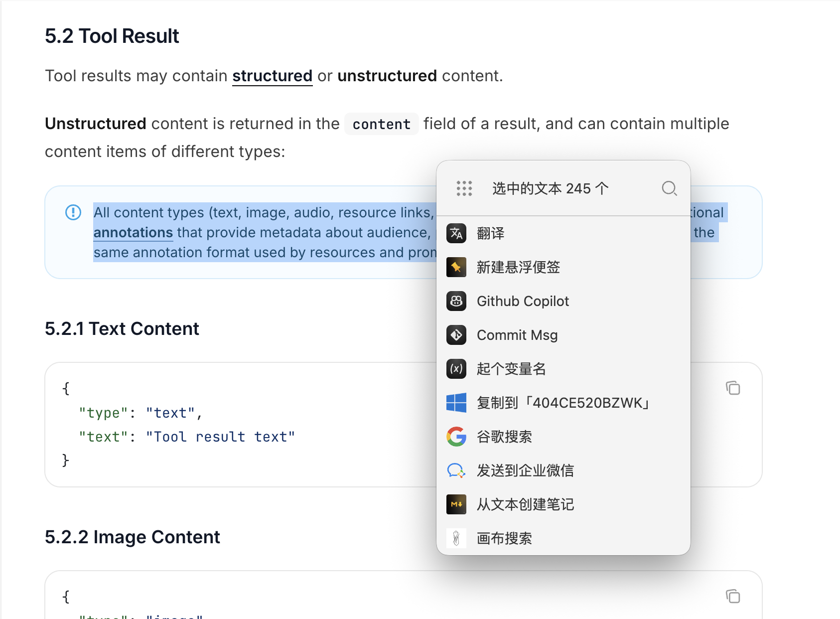Click the Github Copilot icon

tap(456, 301)
